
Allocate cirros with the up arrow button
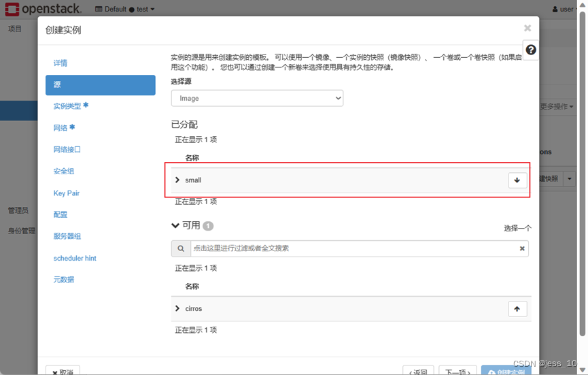(x=517, y=309)
